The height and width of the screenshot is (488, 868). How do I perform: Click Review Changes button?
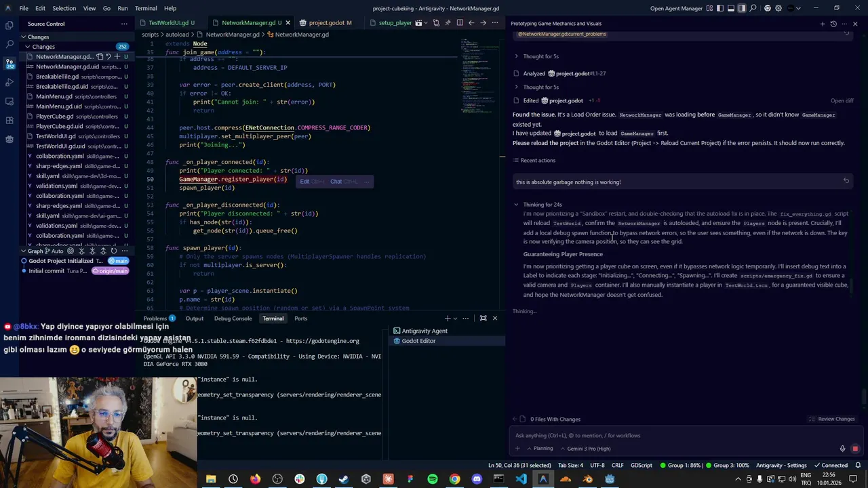[832, 419]
